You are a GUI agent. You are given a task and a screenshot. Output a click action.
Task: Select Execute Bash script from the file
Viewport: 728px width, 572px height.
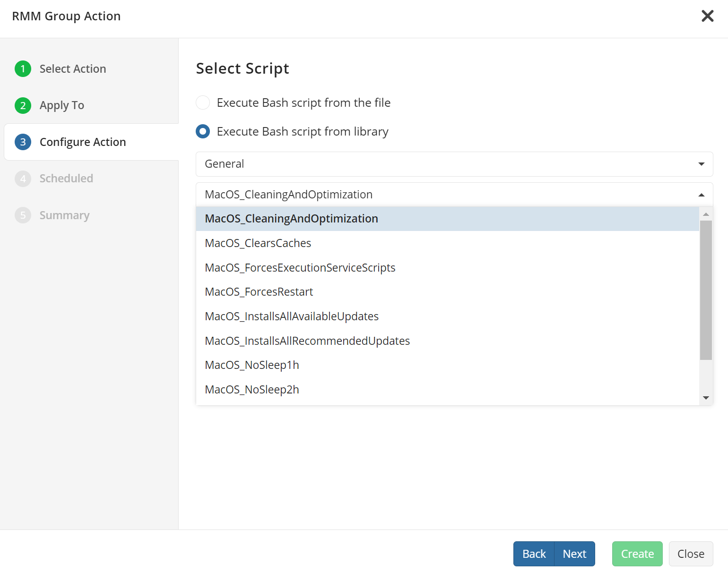202,102
